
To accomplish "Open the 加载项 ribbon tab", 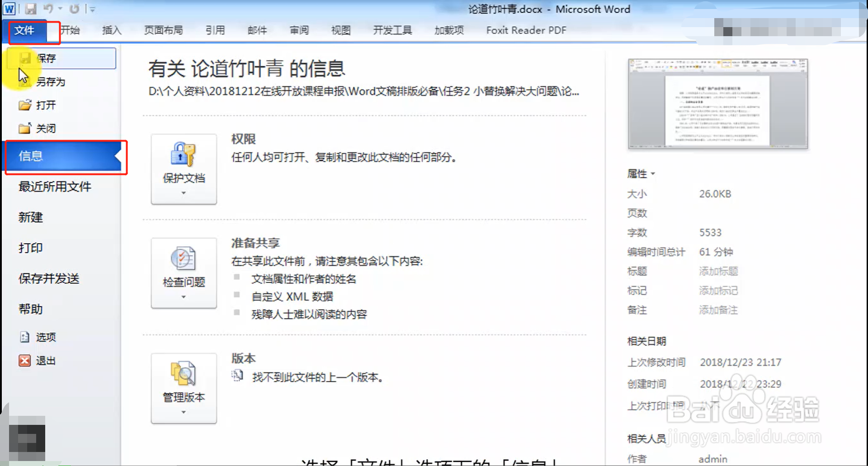I will tap(449, 30).
